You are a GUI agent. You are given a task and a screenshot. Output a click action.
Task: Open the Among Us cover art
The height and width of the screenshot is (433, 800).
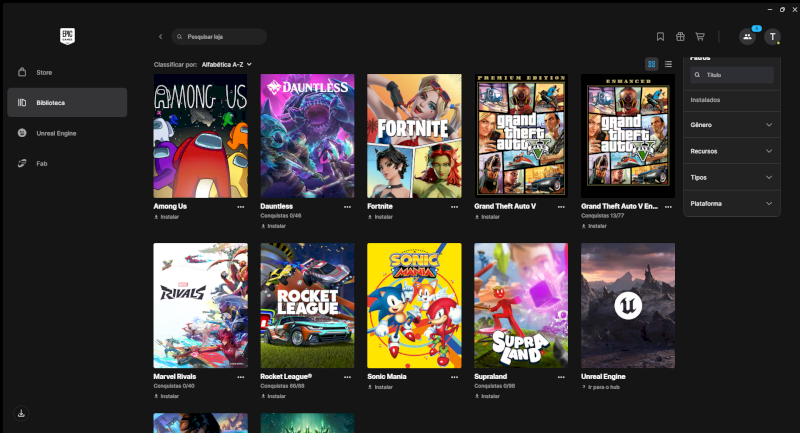[x=201, y=136]
